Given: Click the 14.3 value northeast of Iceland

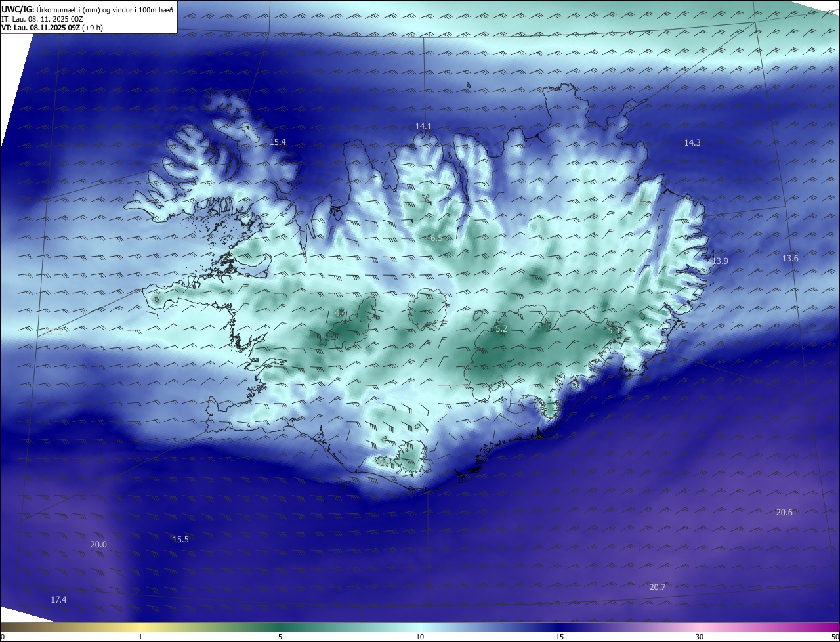Looking at the screenshot, I should [692, 142].
